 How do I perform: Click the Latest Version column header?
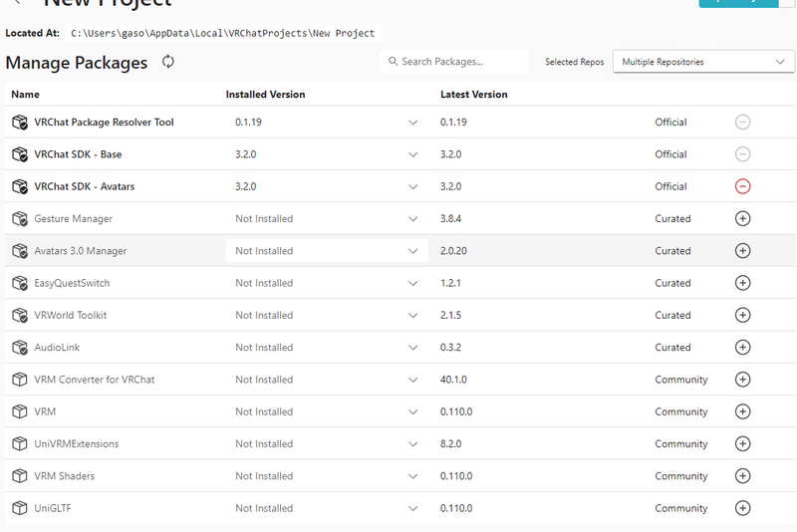[474, 94]
